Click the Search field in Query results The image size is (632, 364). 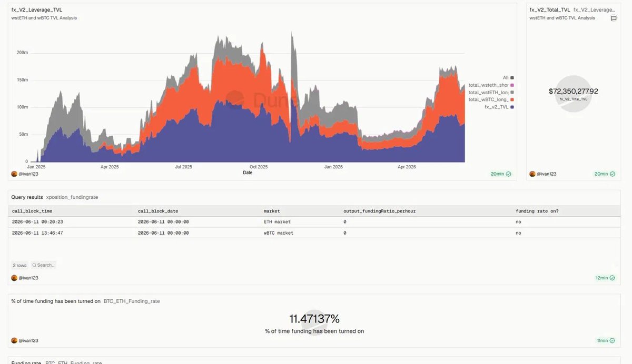coord(43,265)
